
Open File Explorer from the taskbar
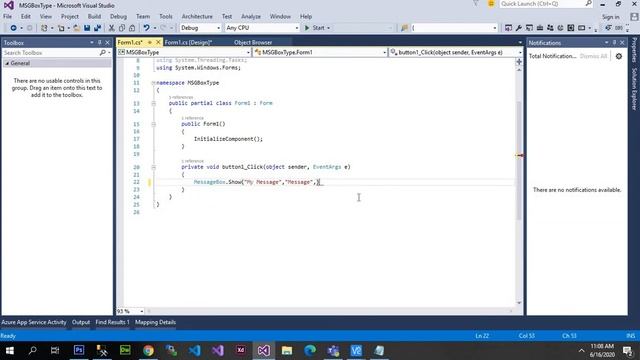tap(287, 351)
